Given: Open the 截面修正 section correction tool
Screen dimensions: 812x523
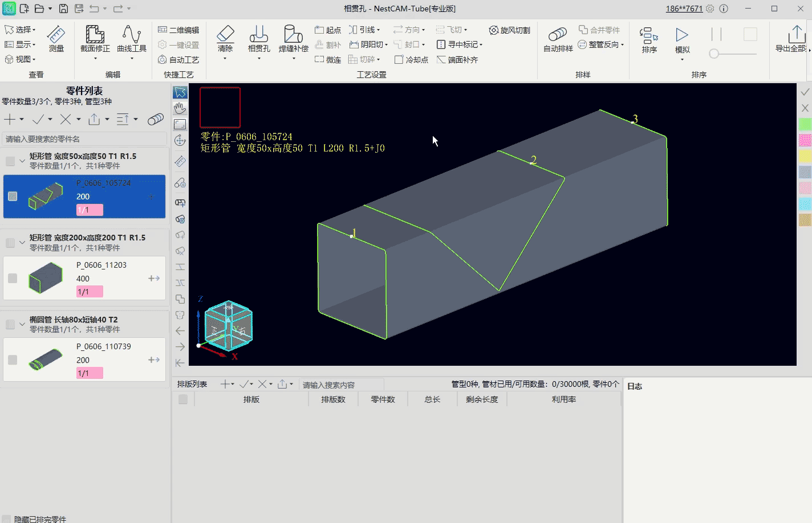Looking at the screenshot, I should pos(95,39).
